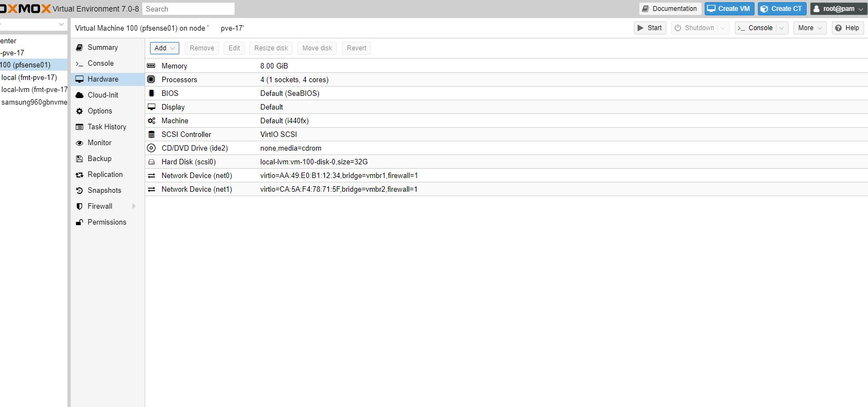The image size is (868, 407).
Task: Select the net0 value with bridge=vmbr1
Action: click(339, 176)
